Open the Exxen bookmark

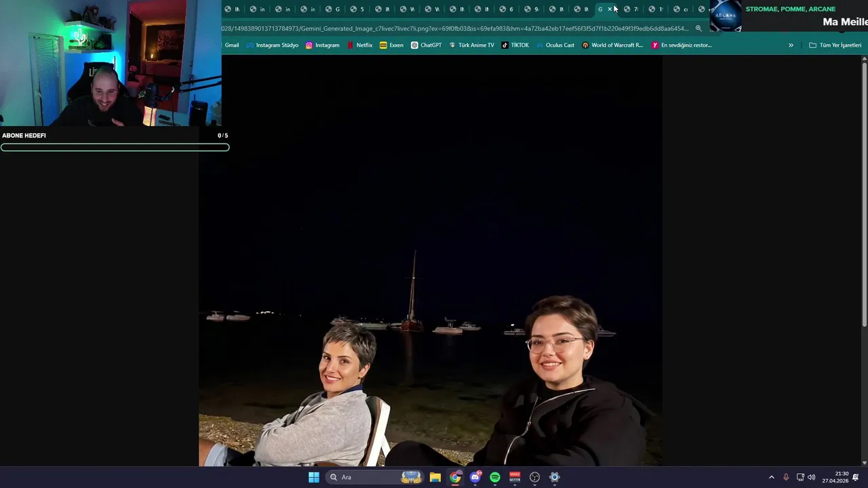(391, 45)
